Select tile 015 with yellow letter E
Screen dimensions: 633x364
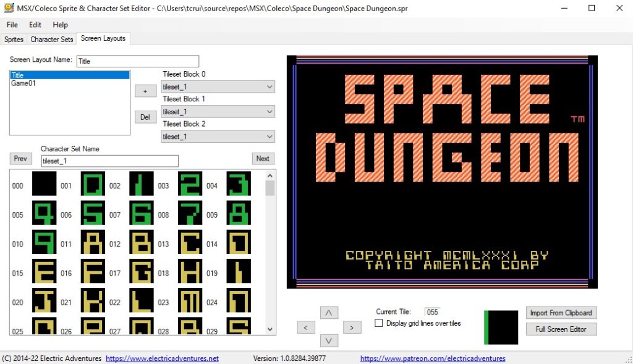(45, 271)
